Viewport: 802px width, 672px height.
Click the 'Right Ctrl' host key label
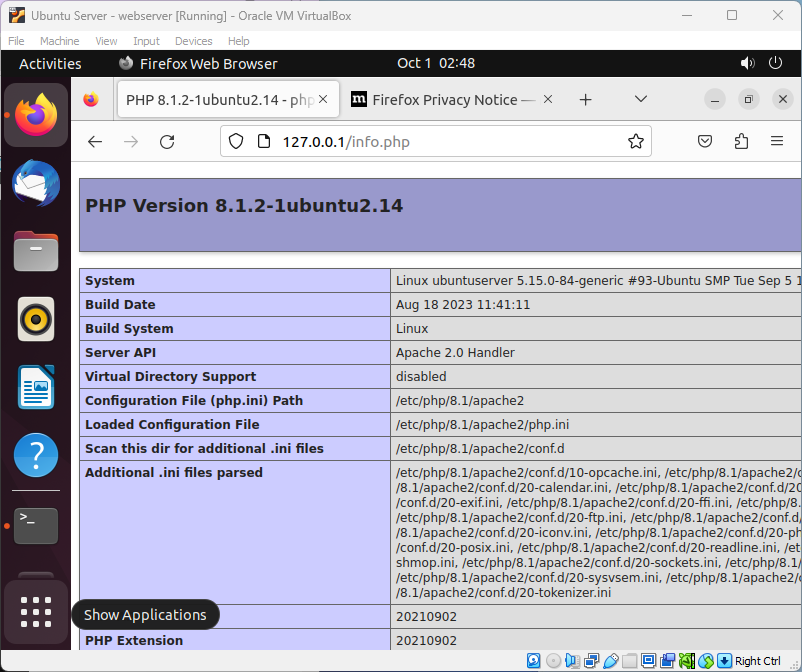coord(758,661)
